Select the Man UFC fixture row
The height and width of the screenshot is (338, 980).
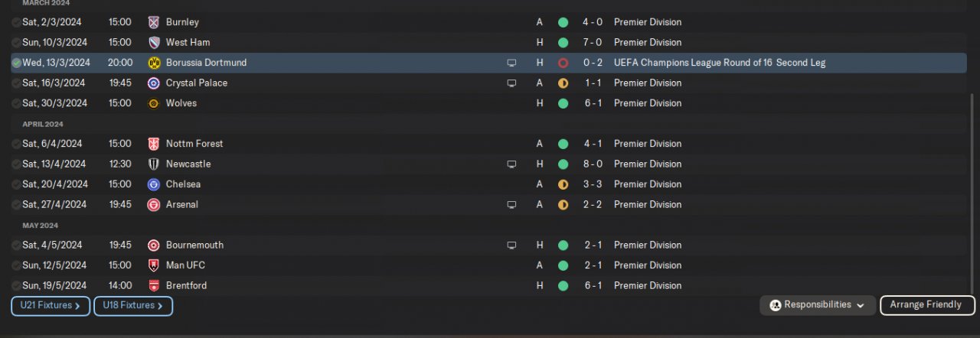(x=383, y=265)
